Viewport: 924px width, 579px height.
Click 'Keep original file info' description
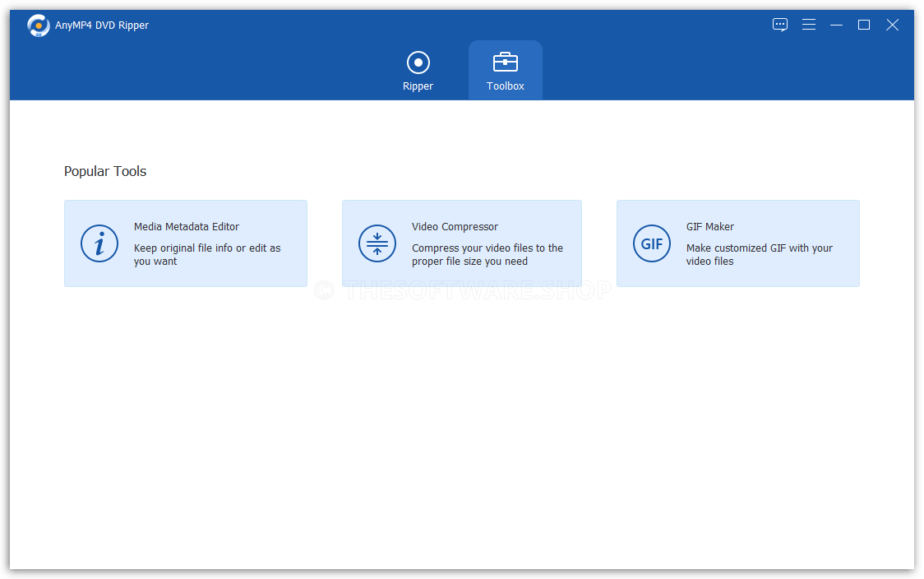tap(207, 255)
